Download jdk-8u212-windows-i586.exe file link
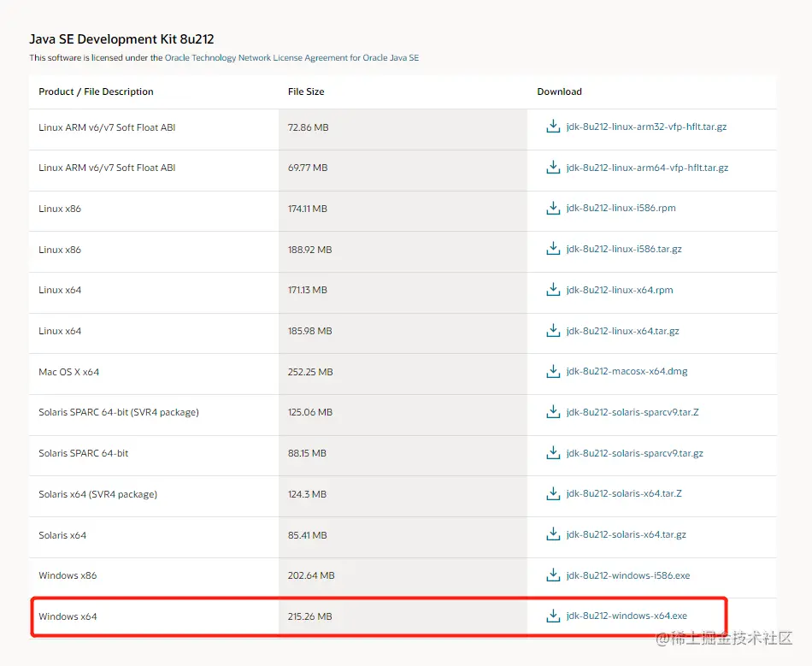 [x=628, y=575]
